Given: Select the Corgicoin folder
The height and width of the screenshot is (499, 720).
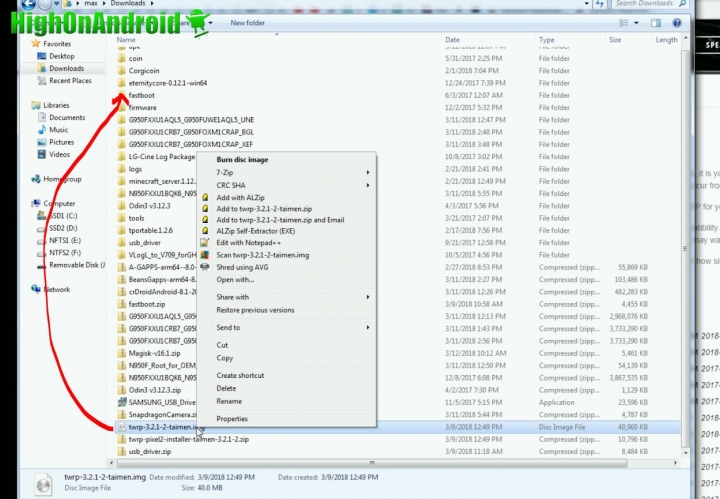Looking at the screenshot, I should click(x=144, y=71).
